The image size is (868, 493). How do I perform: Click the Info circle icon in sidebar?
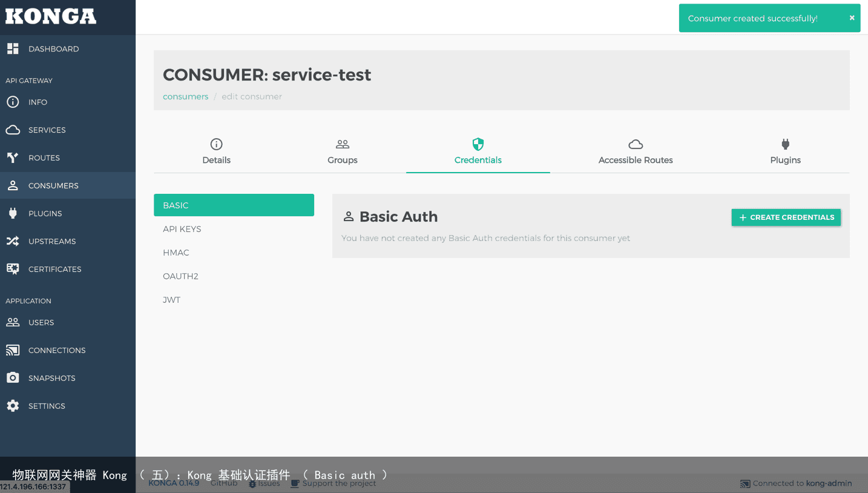(13, 102)
